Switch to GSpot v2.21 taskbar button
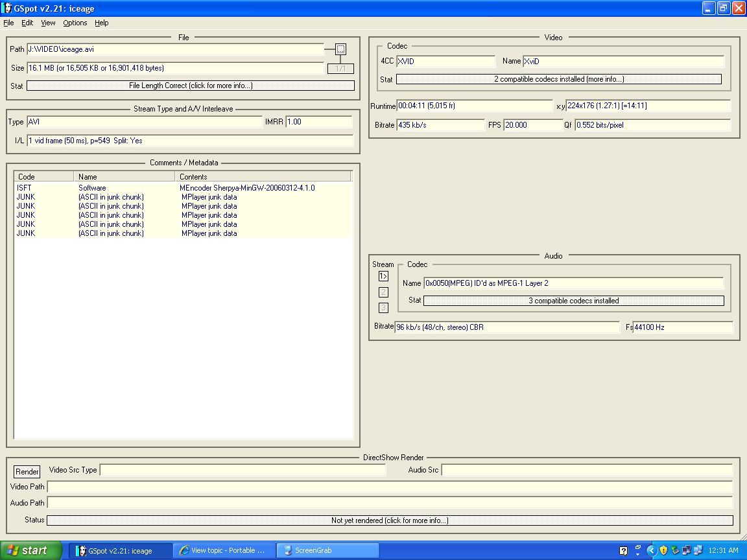This screenshot has width=747, height=560. [120, 551]
